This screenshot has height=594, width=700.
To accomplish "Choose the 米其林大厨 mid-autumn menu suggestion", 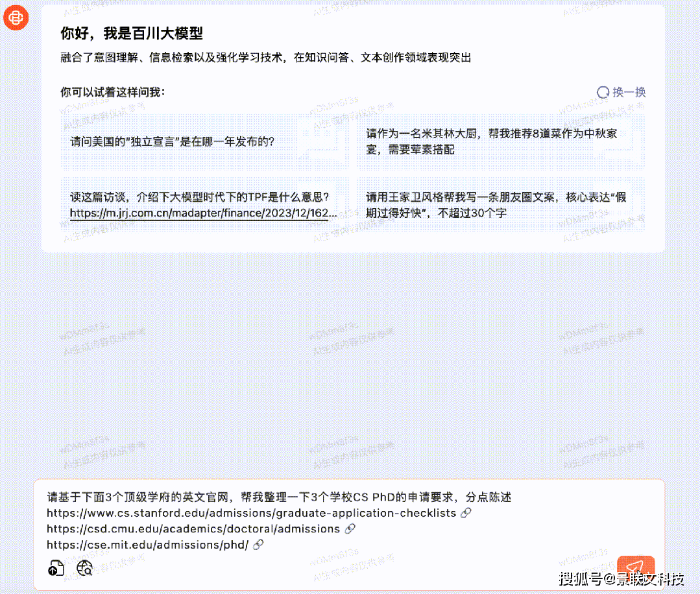I will click(x=500, y=141).
